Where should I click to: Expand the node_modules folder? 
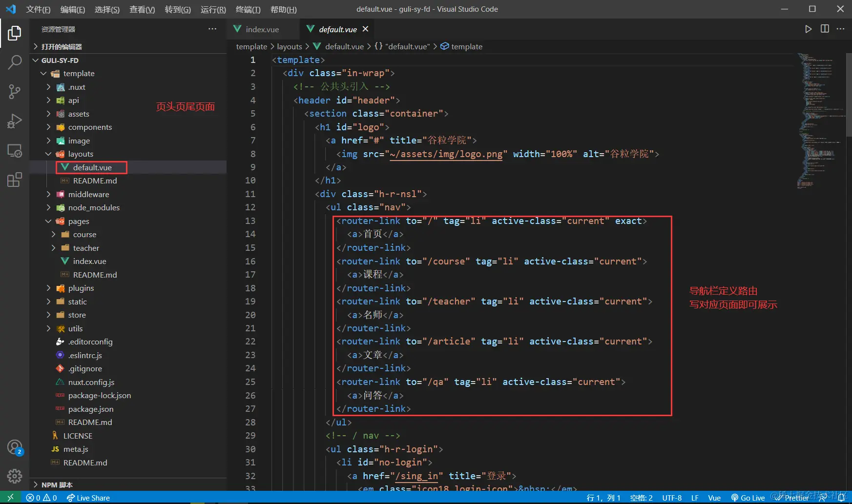[x=129, y=208]
